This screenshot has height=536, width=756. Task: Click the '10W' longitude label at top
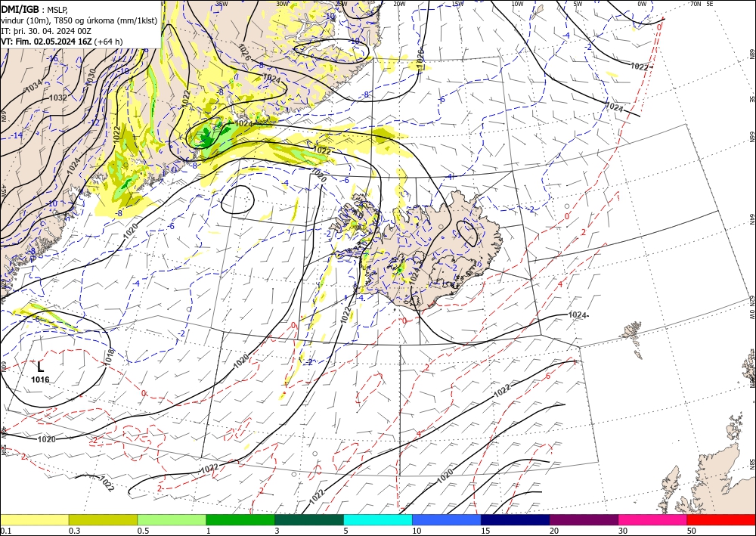tap(517, 4)
